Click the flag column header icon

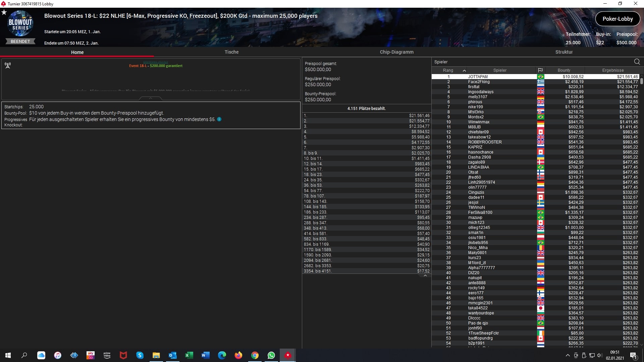click(540, 70)
